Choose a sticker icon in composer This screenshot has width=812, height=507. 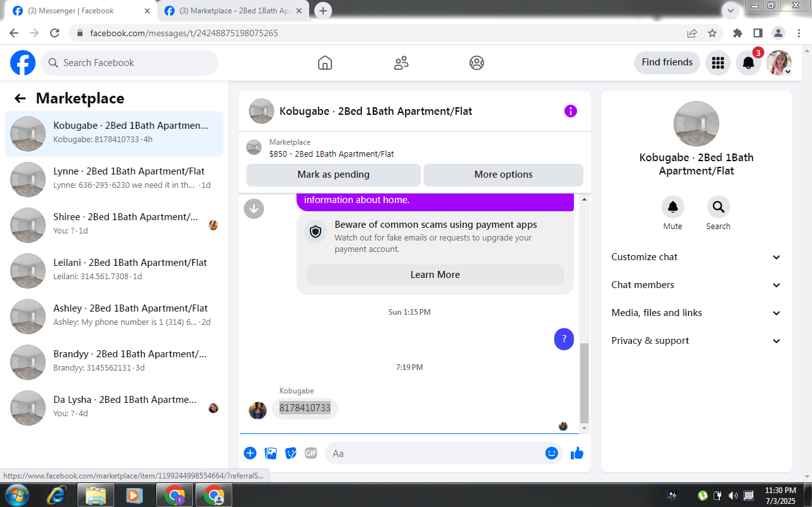pyautogui.click(x=291, y=453)
